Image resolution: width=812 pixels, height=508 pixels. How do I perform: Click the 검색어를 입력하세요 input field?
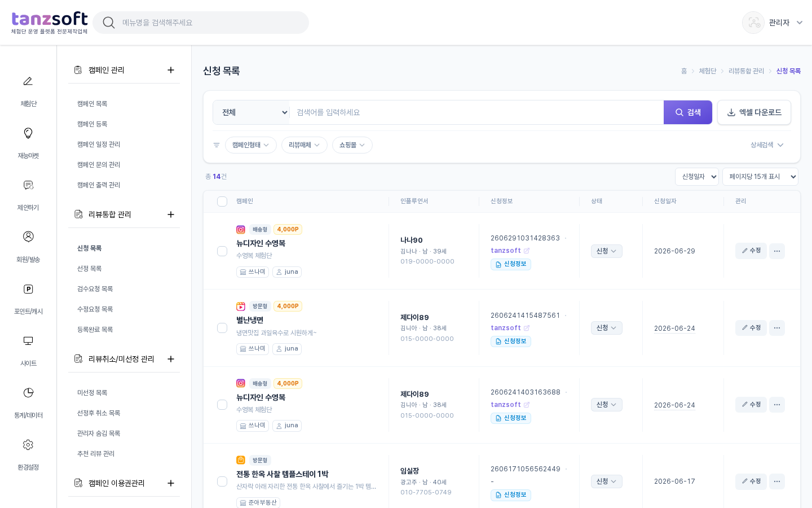click(x=476, y=112)
